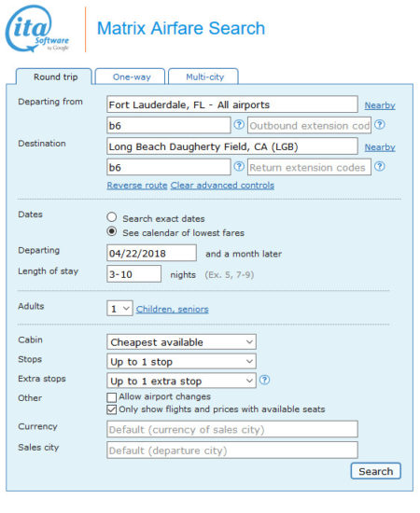Open help icon beside return routing codes
Image resolution: width=420 pixels, height=513 pixels.
tap(239, 167)
